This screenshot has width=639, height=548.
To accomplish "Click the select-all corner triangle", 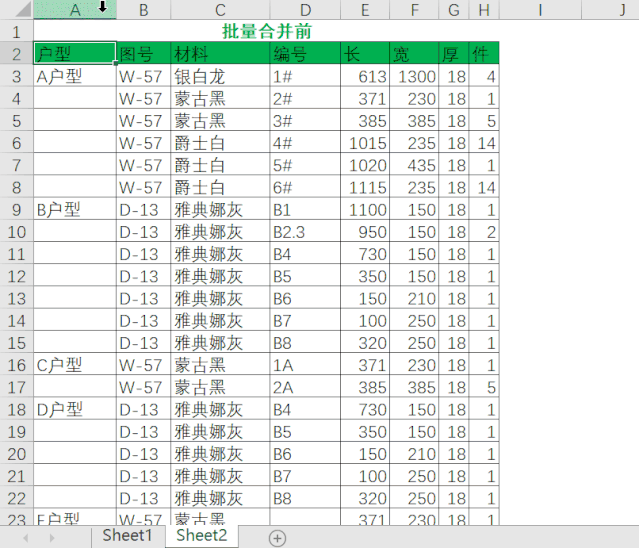I will click(24, 10).
